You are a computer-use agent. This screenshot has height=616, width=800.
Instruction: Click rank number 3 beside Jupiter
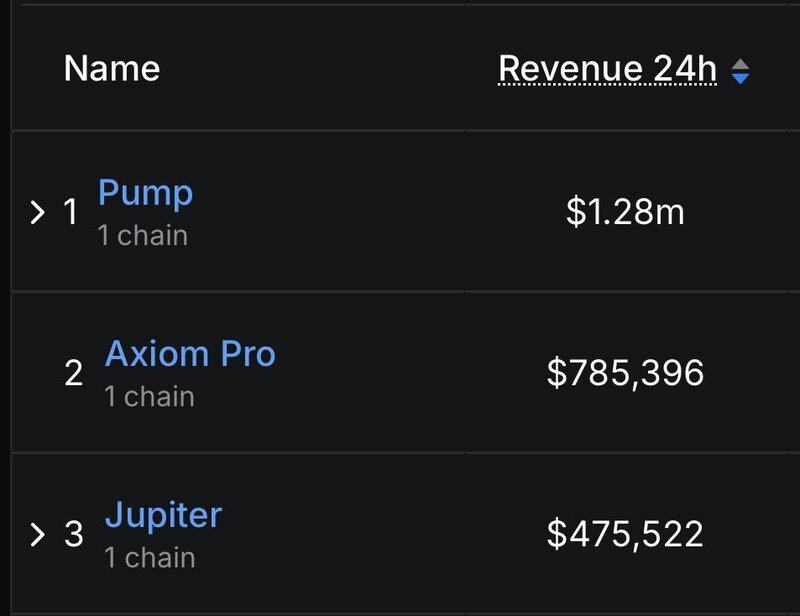[73, 534]
